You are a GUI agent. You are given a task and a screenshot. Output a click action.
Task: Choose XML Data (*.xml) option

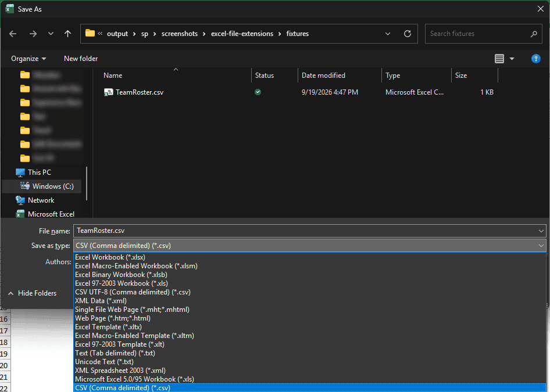310,301
